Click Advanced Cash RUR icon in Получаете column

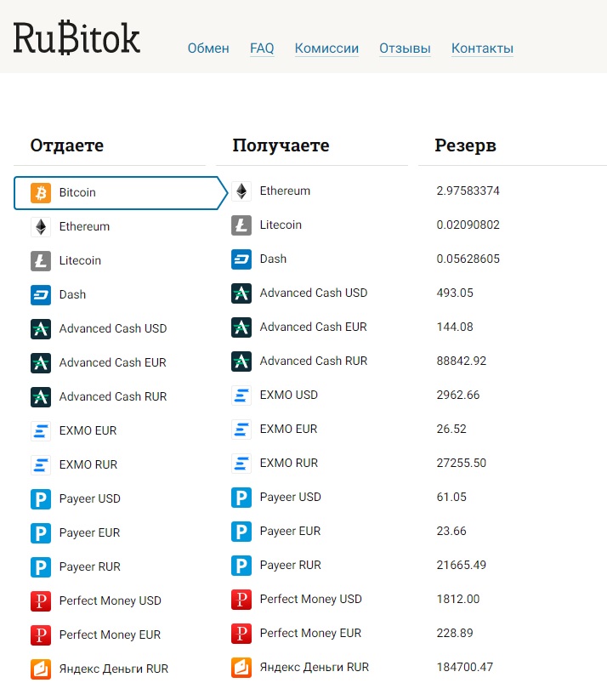click(241, 361)
